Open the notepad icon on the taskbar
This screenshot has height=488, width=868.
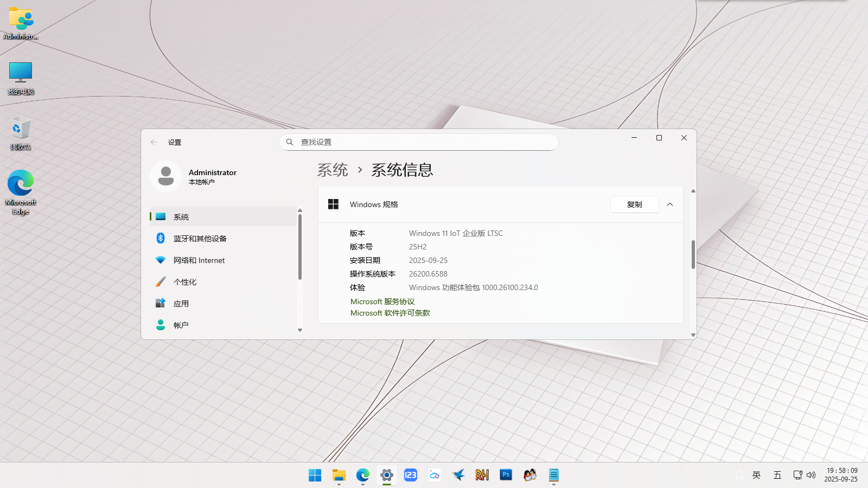[554, 475]
